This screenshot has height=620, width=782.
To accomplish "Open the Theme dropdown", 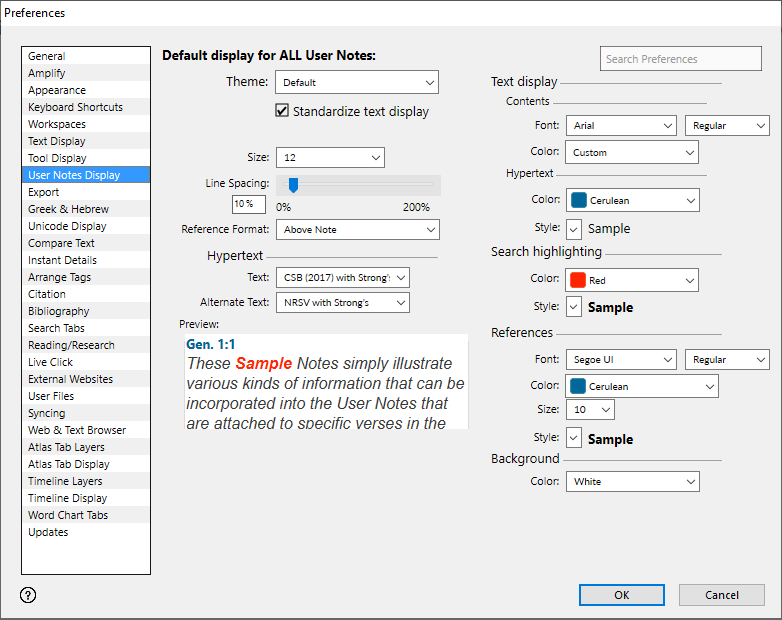I will tap(357, 82).
